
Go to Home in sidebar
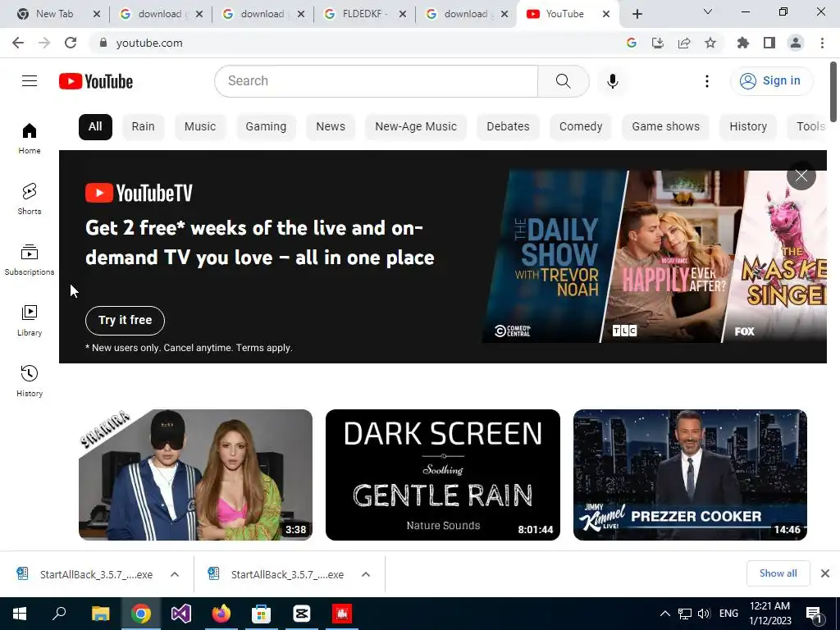[x=30, y=138]
